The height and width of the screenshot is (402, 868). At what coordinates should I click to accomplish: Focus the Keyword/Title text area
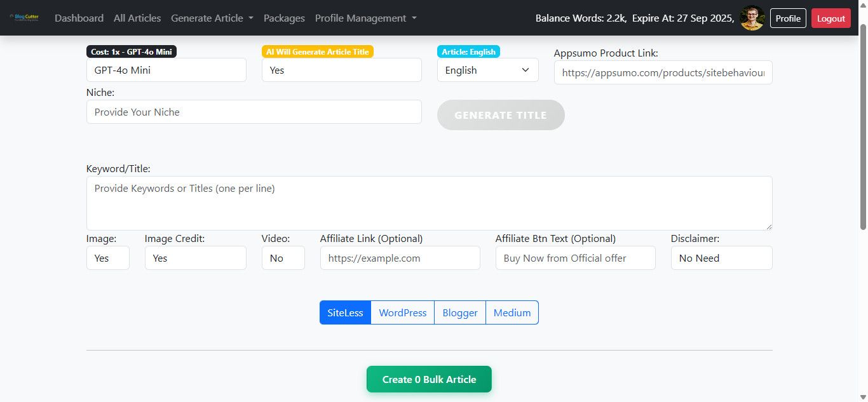[429, 203]
